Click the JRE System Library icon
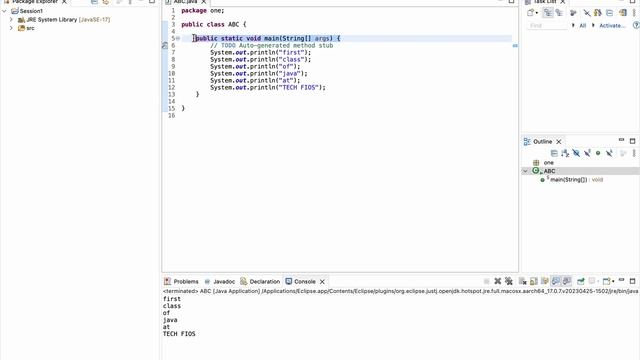Viewport: 640px width, 360px height. [x=21, y=20]
